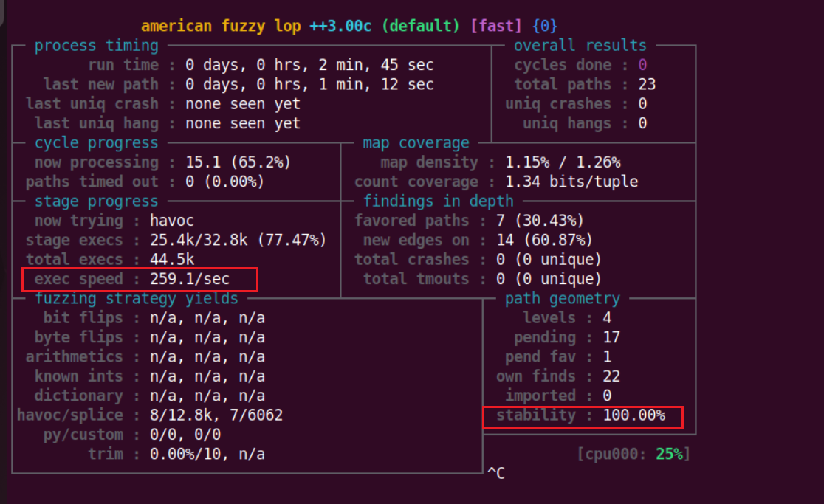Click the stability 100.00% reading

[633, 415]
